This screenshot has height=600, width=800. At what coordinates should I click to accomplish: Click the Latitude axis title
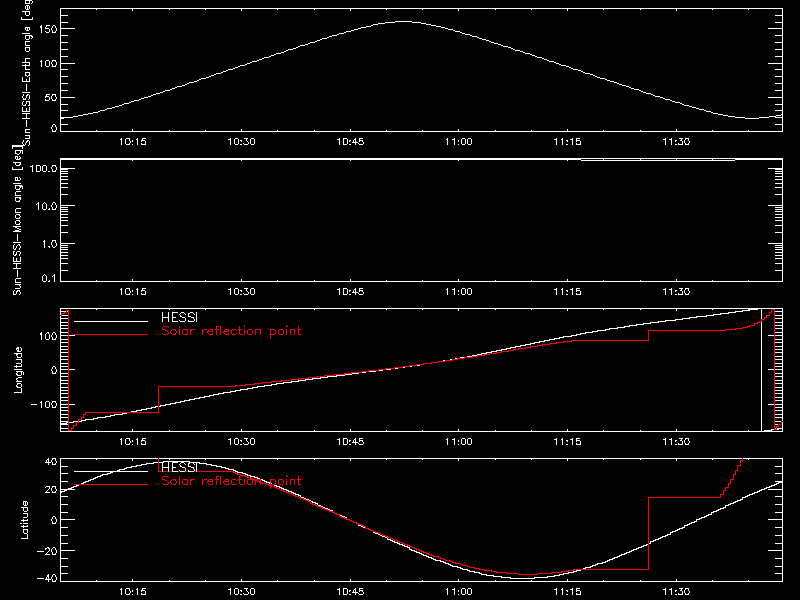click(24, 519)
